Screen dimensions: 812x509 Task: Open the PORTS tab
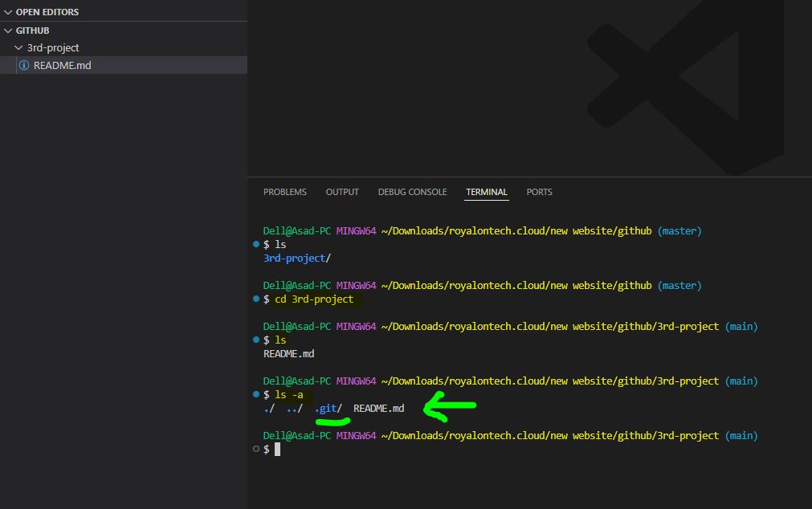tap(539, 192)
